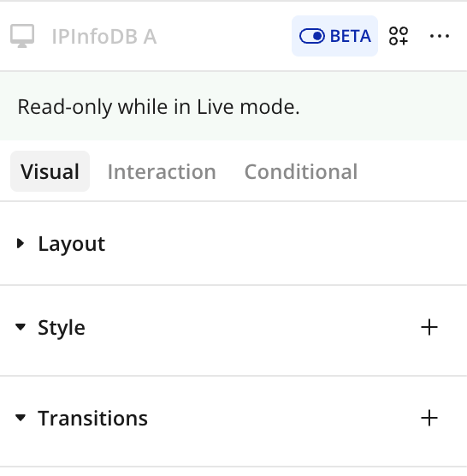Open the add-components icon with four circles
The image size is (467, 476).
coord(399,36)
